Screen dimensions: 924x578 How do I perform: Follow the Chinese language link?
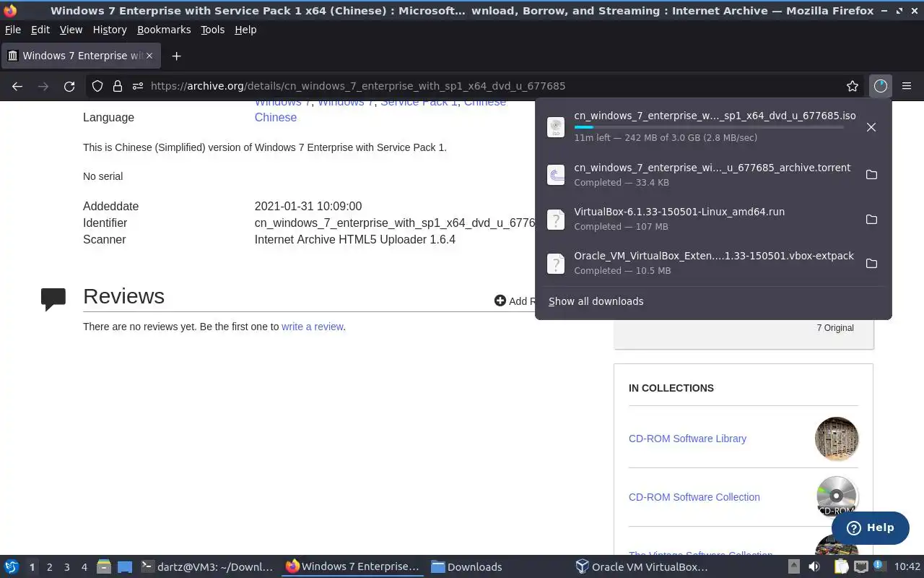click(x=275, y=117)
